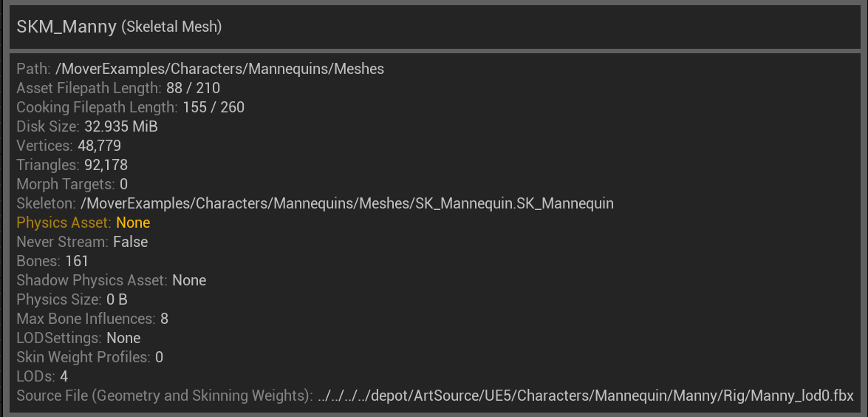The width and height of the screenshot is (868, 417).
Task: Click the Asset Filepath Length value 88 / 210
Action: pyautogui.click(x=194, y=88)
